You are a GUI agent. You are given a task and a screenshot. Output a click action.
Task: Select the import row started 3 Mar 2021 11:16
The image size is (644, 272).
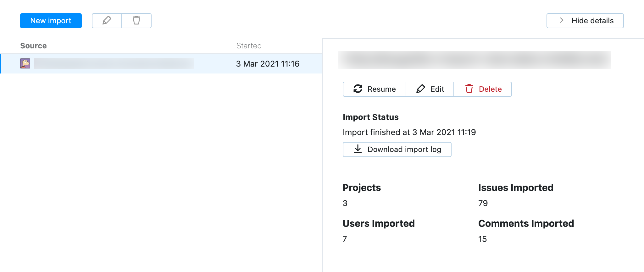[268, 64]
